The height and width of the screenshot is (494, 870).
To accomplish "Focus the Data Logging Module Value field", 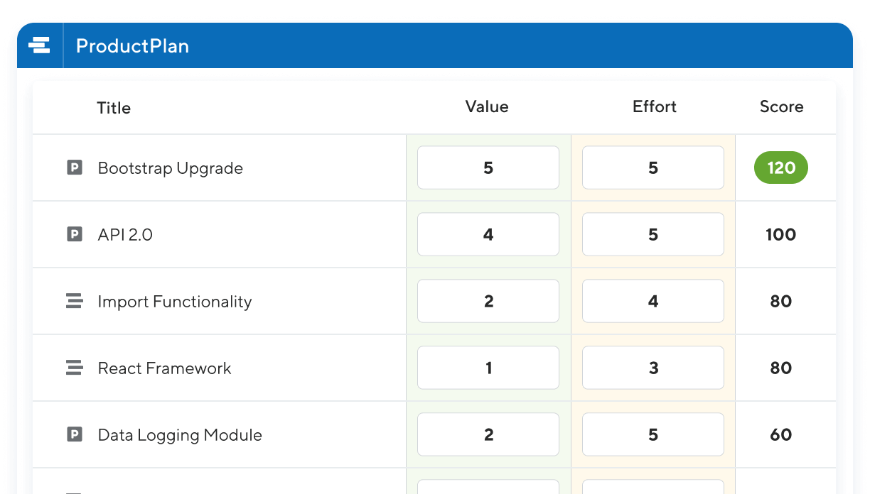I will pos(488,435).
